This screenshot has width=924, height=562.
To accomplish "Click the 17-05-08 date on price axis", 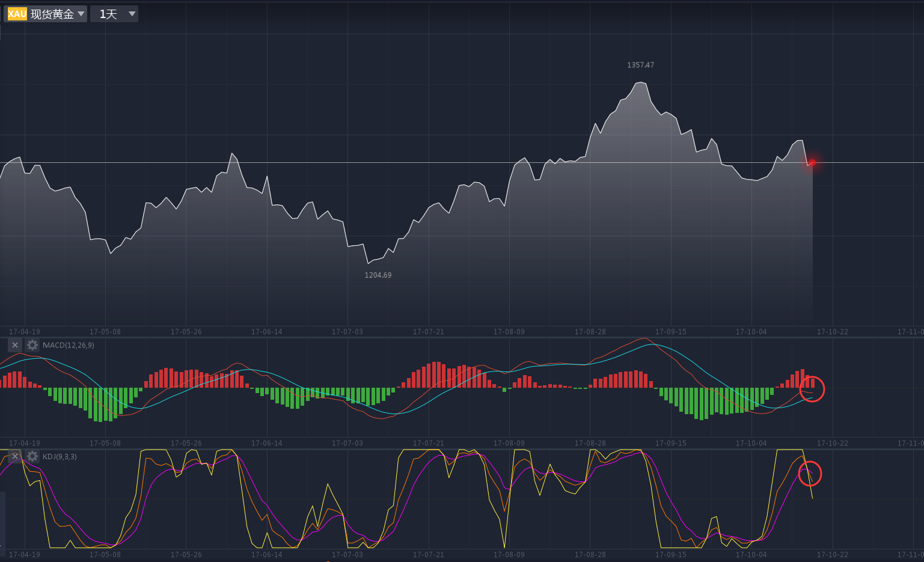I will click(105, 332).
